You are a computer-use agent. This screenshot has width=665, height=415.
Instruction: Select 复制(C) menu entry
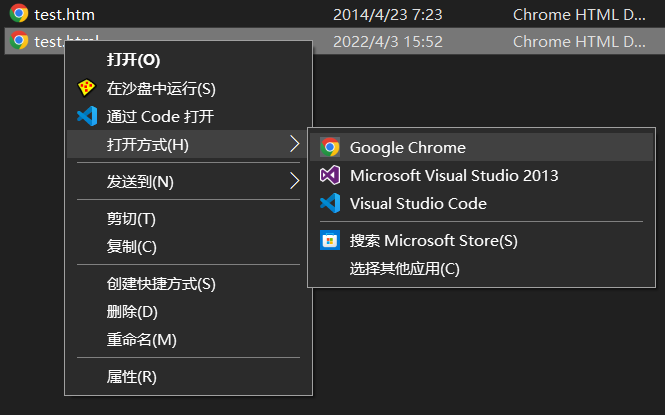click(x=131, y=247)
